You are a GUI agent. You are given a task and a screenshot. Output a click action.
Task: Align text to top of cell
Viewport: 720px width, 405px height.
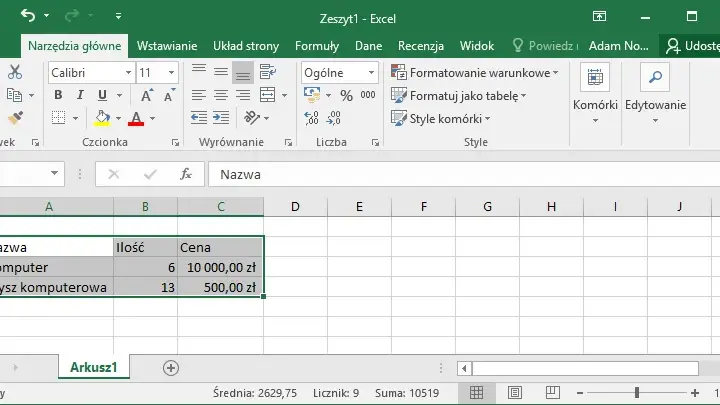point(199,71)
